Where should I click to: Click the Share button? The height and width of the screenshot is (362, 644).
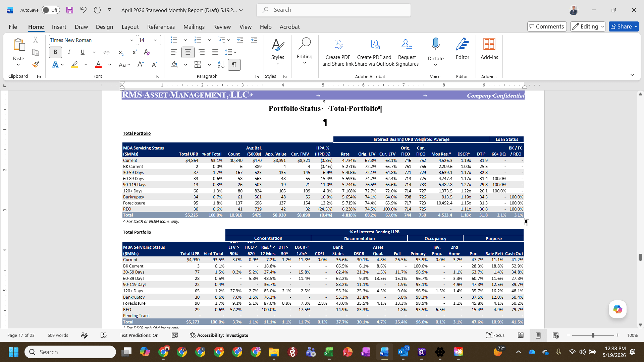pyautogui.click(x=624, y=26)
